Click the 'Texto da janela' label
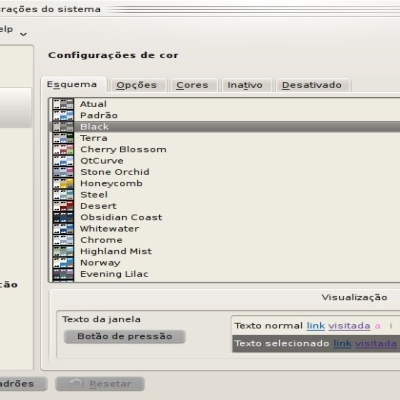The image size is (400, 400). [101, 319]
